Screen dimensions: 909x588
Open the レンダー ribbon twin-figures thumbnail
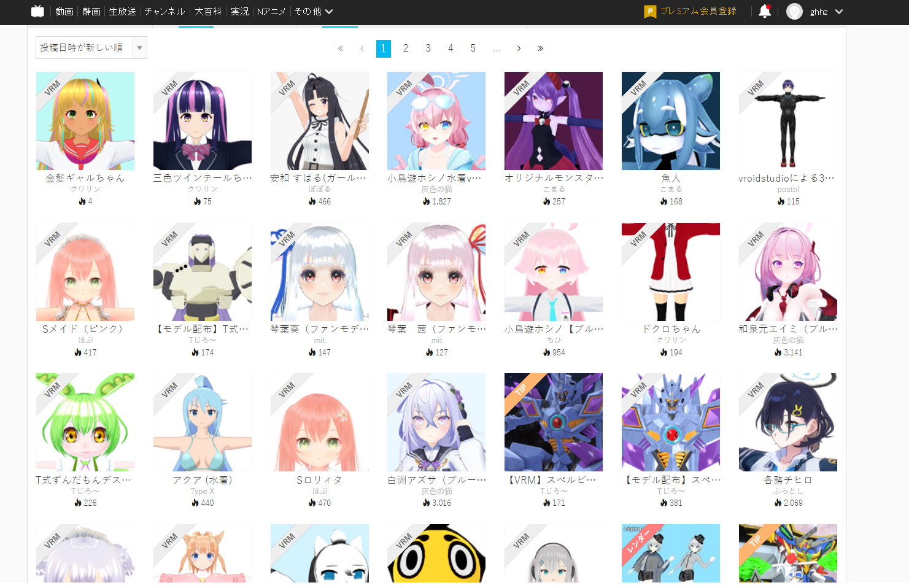(x=671, y=553)
